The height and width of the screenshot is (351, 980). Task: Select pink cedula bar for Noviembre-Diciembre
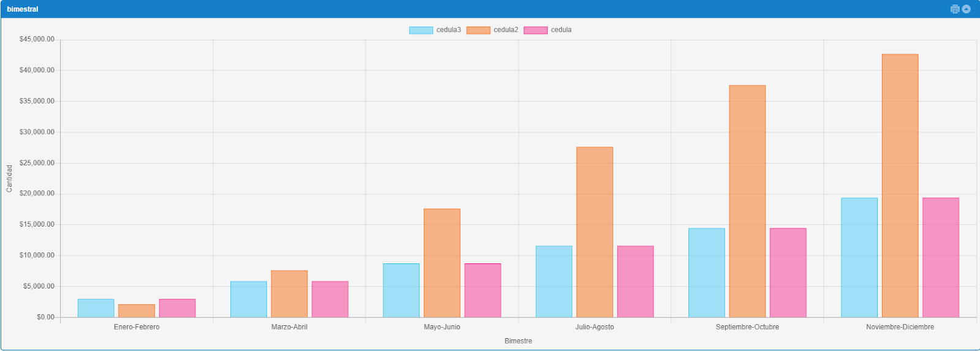(x=941, y=257)
